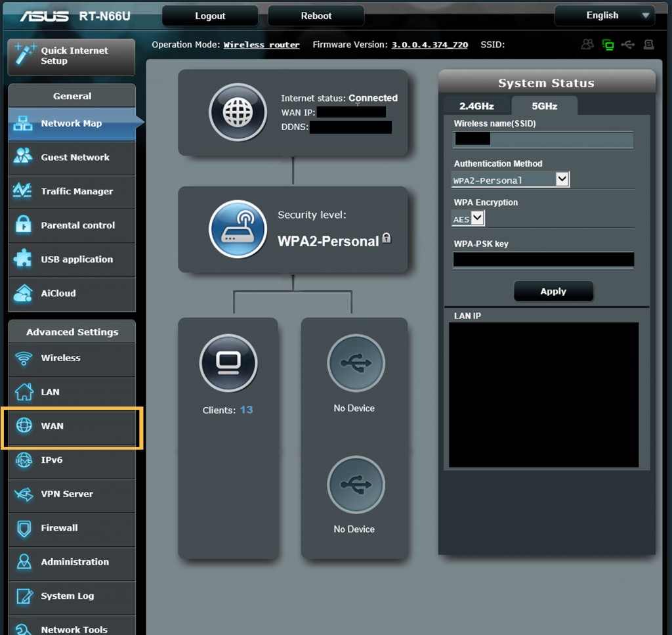Click the 'System Status' panel title

tap(546, 83)
